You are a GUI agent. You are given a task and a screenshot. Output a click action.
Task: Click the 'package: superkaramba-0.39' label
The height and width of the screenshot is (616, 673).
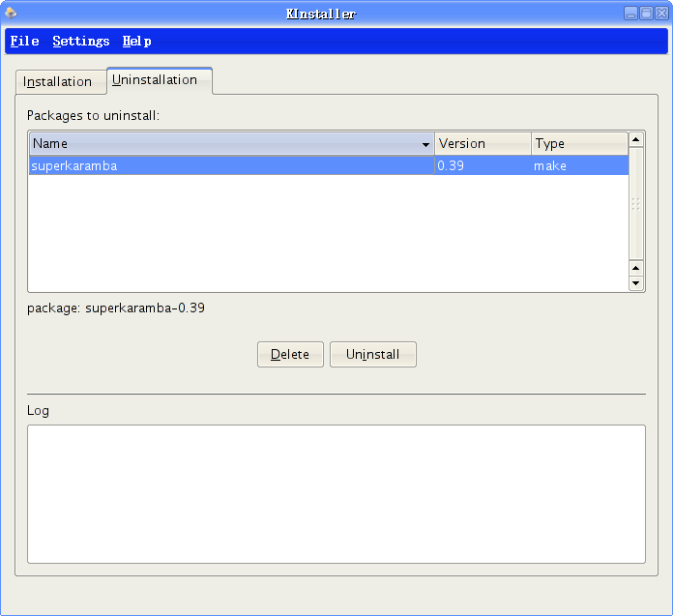pyautogui.click(x=116, y=308)
